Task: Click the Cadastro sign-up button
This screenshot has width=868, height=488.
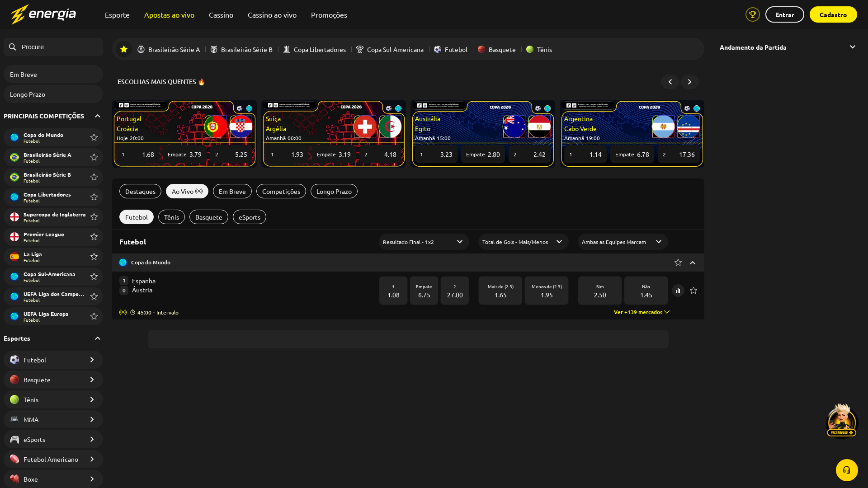Action: pyautogui.click(x=833, y=14)
